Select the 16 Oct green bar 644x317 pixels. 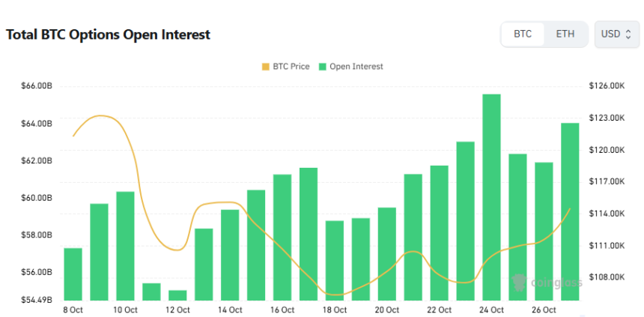(282, 237)
